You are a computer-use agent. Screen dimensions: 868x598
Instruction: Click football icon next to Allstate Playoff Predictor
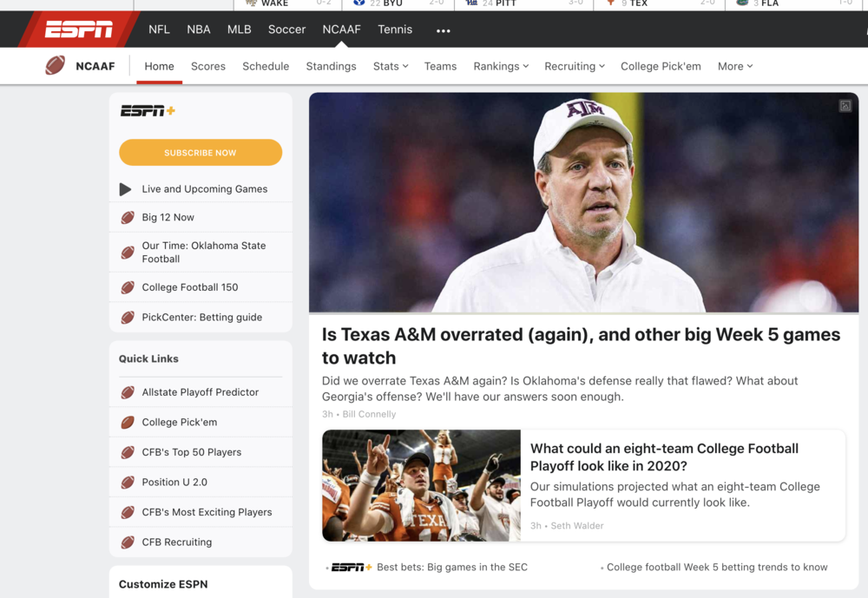(x=128, y=392)
